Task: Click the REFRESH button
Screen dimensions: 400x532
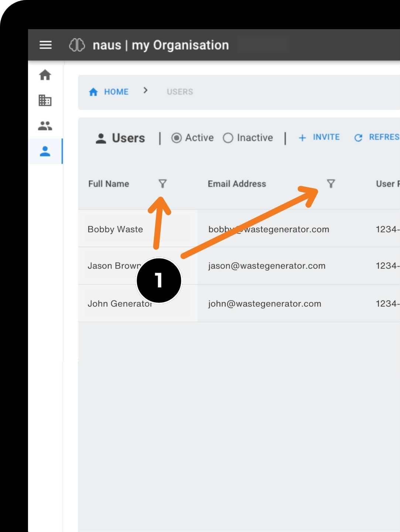Action: point(377,137)
